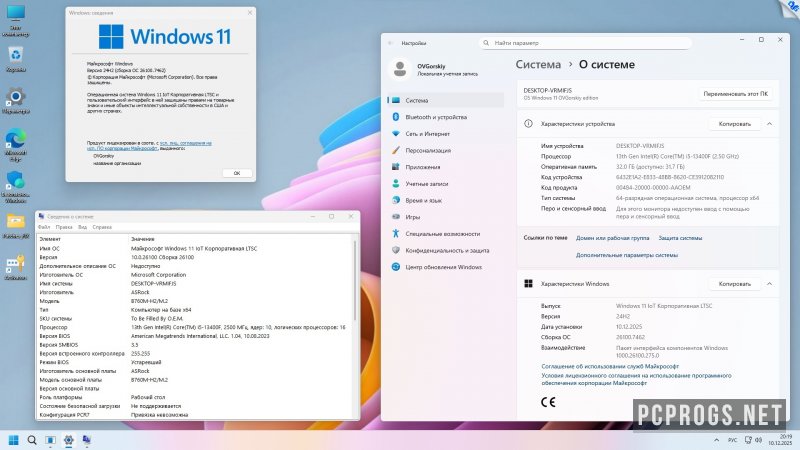Open This PC desktop icon
The height and width of the screenshot is (450, 800).
click(16, 21)
